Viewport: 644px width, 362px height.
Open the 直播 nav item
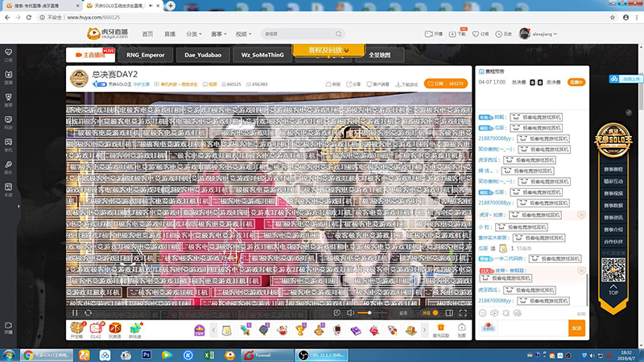(x=170, y=34)
